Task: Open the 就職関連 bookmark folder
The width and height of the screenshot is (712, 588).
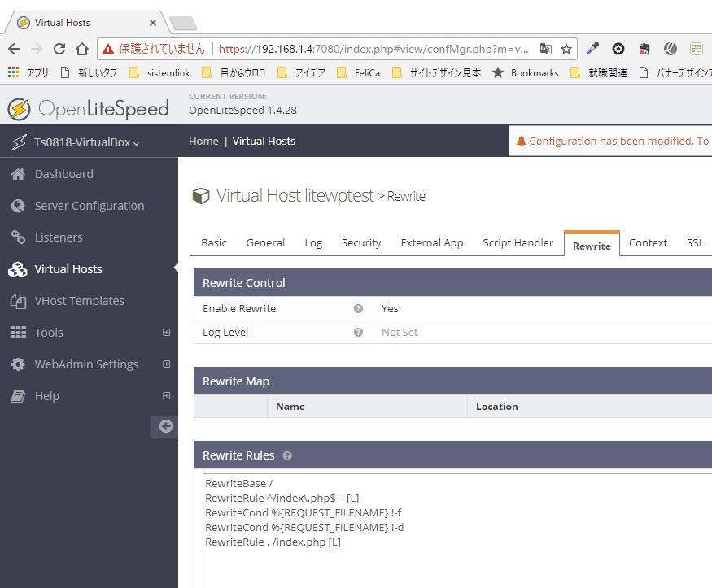Action: tap(598, 72)
